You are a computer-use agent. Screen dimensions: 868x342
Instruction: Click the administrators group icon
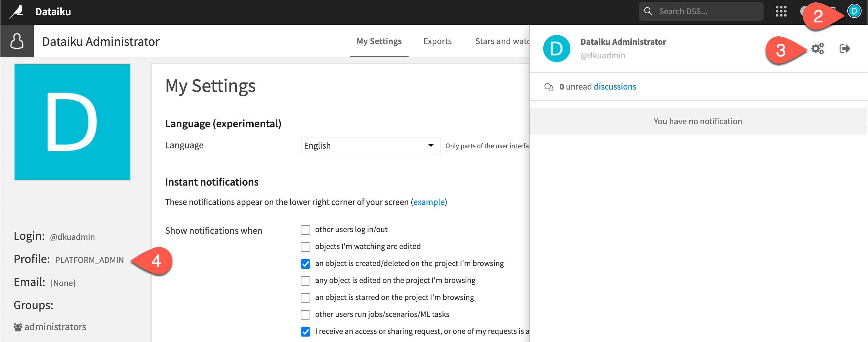[18, 327]
